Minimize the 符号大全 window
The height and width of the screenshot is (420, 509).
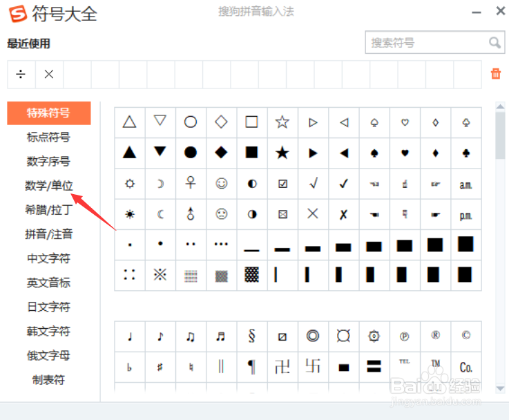point(477,12)
